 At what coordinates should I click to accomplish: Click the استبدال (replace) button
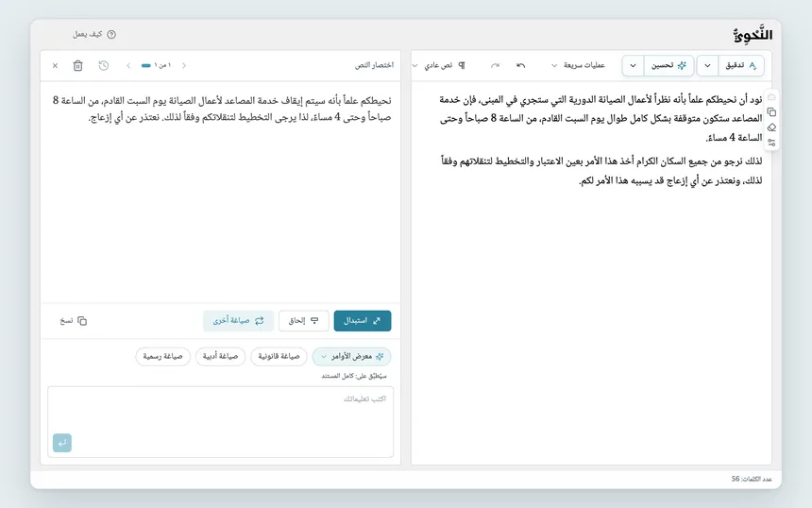[363, 320]
